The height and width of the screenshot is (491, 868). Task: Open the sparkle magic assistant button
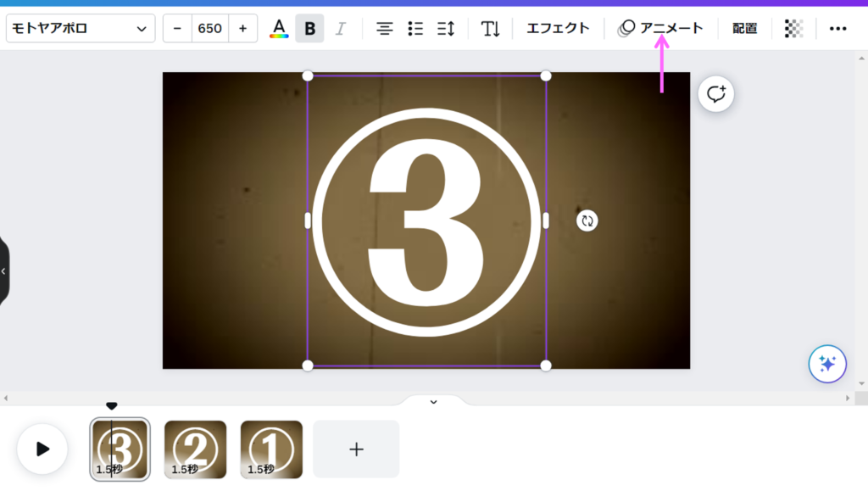[827, 365]
